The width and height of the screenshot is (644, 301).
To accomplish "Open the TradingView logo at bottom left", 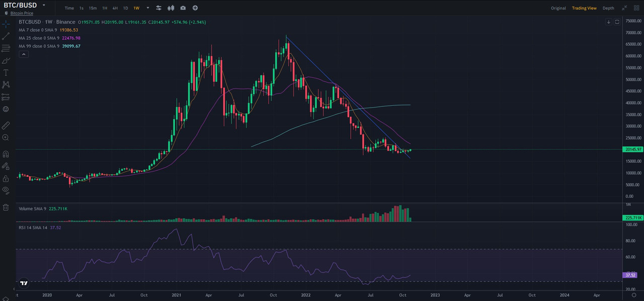I will point(24,283).
